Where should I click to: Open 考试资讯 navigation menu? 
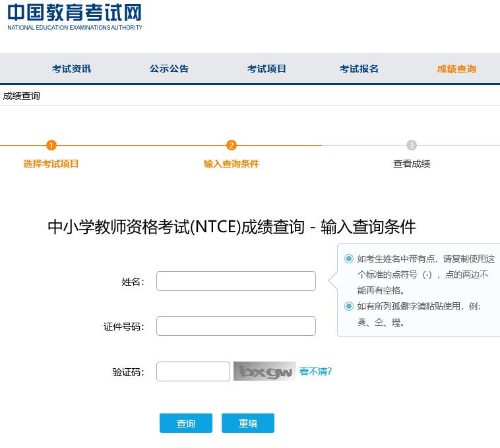71,69
